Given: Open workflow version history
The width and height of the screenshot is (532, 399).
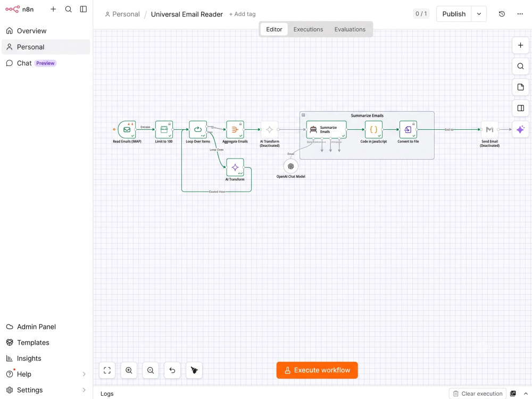Looking at the screenshot, I should click(502, 14).
